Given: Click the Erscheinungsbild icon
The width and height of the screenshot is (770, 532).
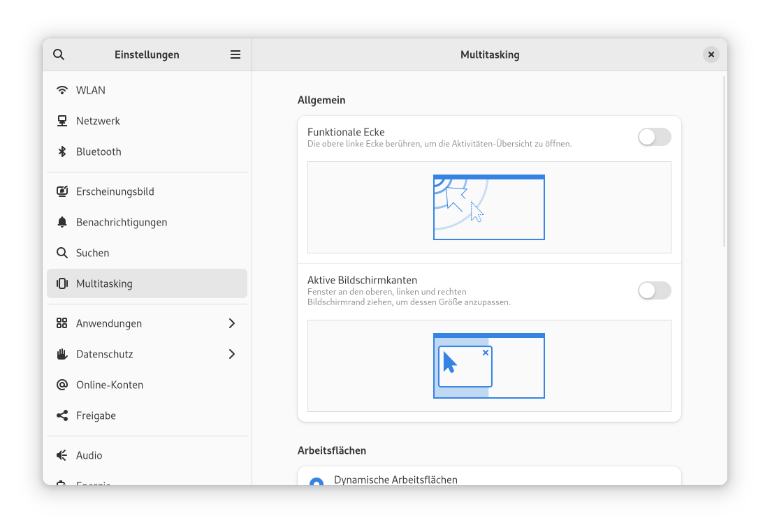Looking at the screenshot, I should click(62, 191).
